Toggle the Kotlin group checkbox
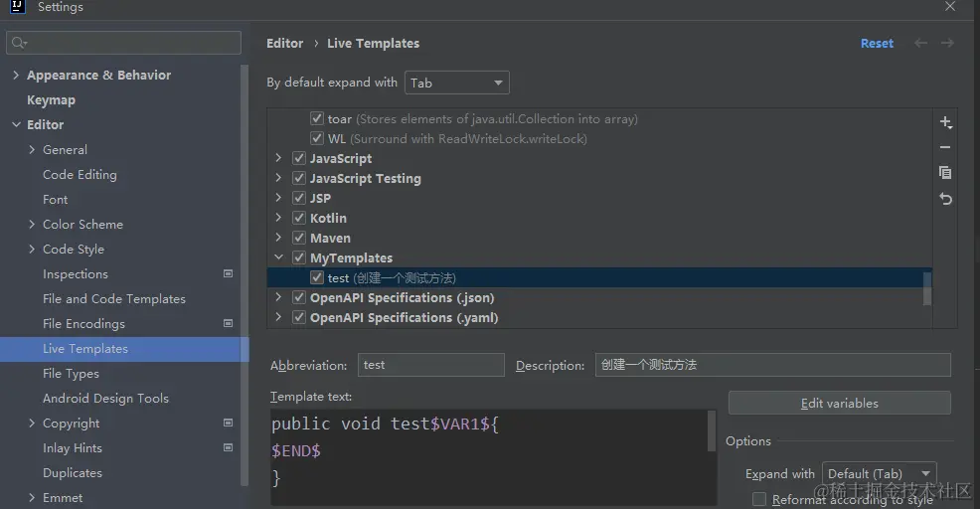Viewport: 980px width, 509px height. pos(299,219)
